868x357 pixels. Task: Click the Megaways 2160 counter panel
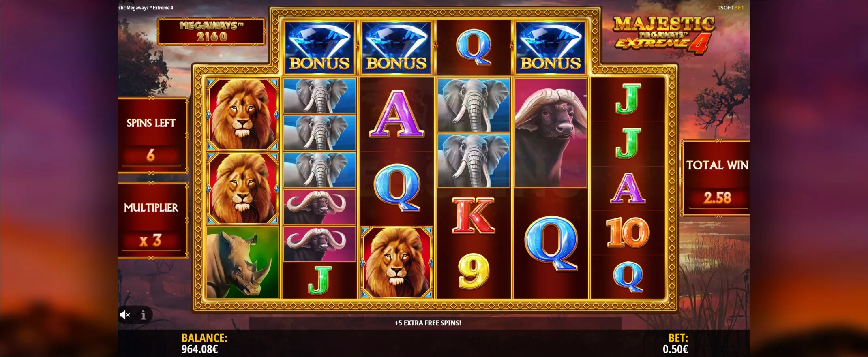211,31
